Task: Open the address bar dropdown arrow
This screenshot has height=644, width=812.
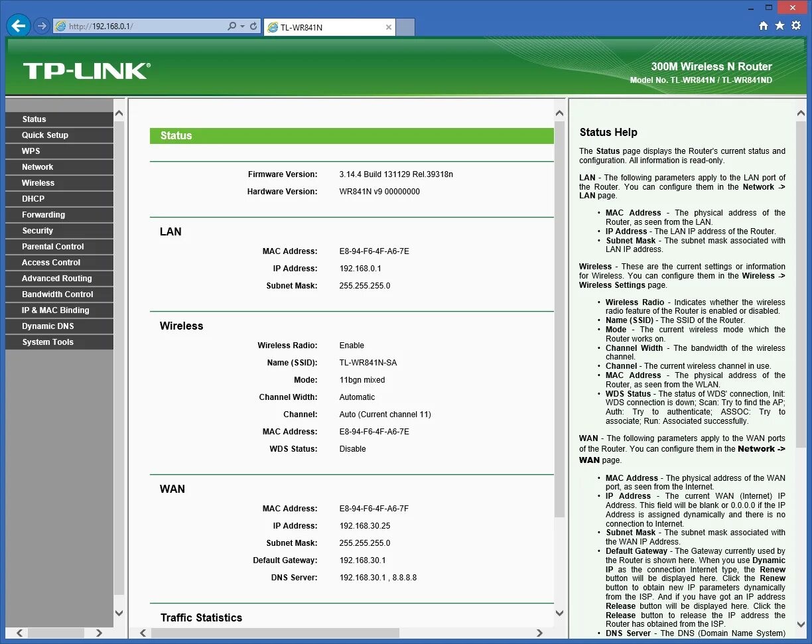Action: point(242,26)
